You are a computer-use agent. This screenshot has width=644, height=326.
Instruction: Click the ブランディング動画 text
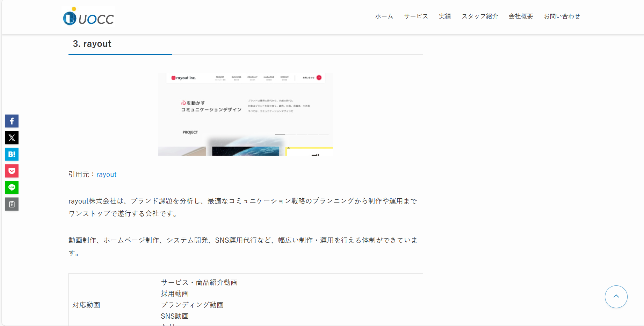(x=192, y=305)
